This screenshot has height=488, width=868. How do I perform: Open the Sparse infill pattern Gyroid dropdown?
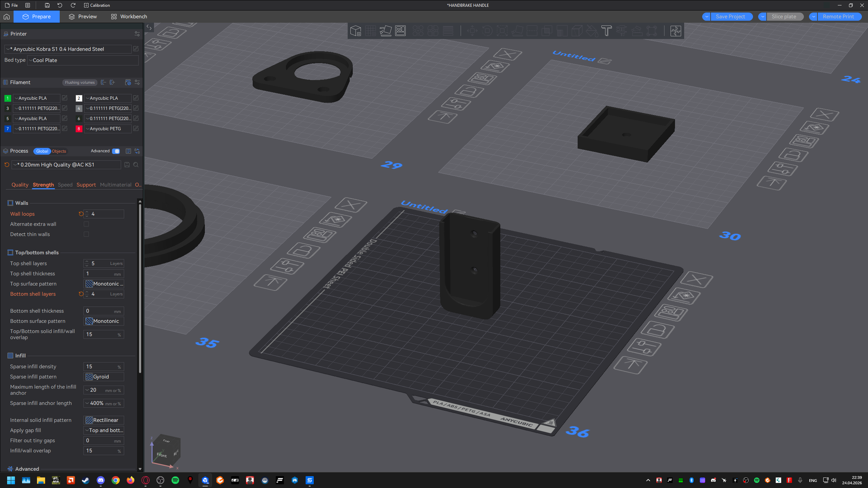tap(104, 377)
